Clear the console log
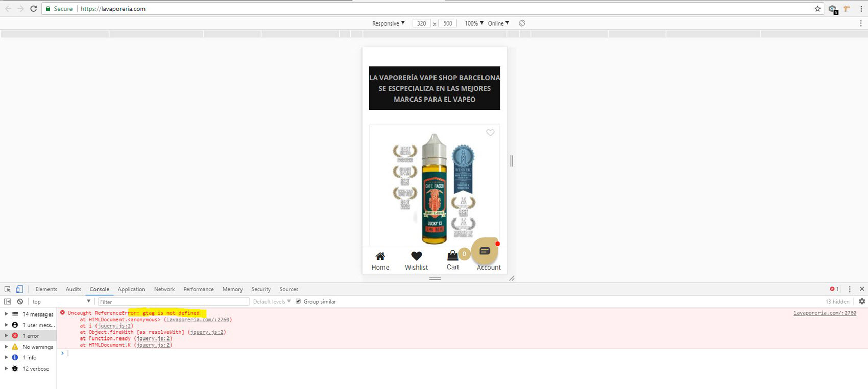 pos(20,302)
